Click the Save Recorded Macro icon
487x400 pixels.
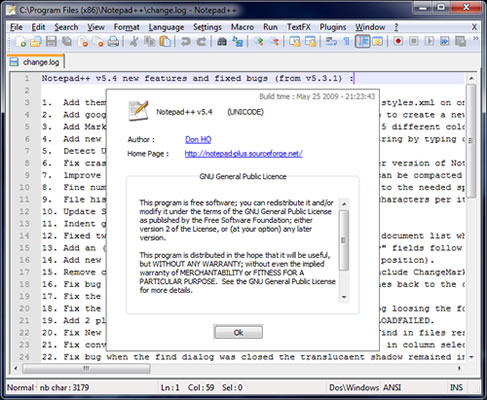point(460,42)
